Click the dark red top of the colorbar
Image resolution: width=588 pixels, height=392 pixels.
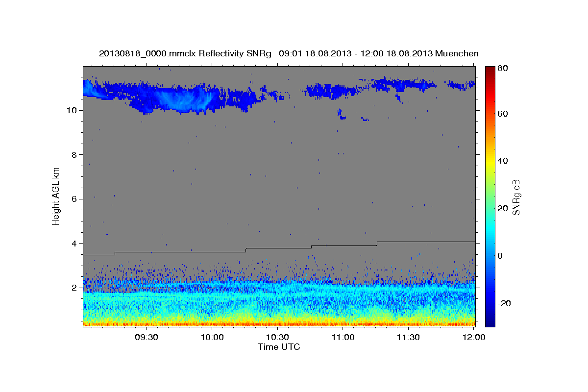pos(490,71)
